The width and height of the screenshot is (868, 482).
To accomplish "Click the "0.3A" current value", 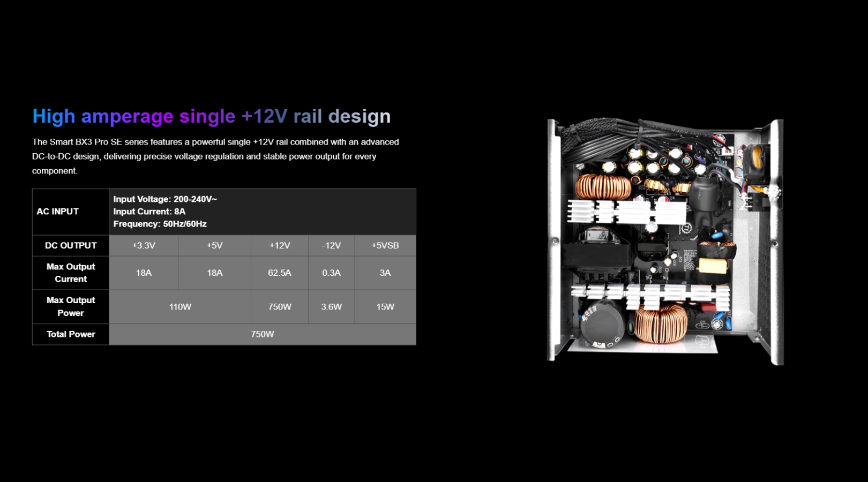I will tap(331, 273).
